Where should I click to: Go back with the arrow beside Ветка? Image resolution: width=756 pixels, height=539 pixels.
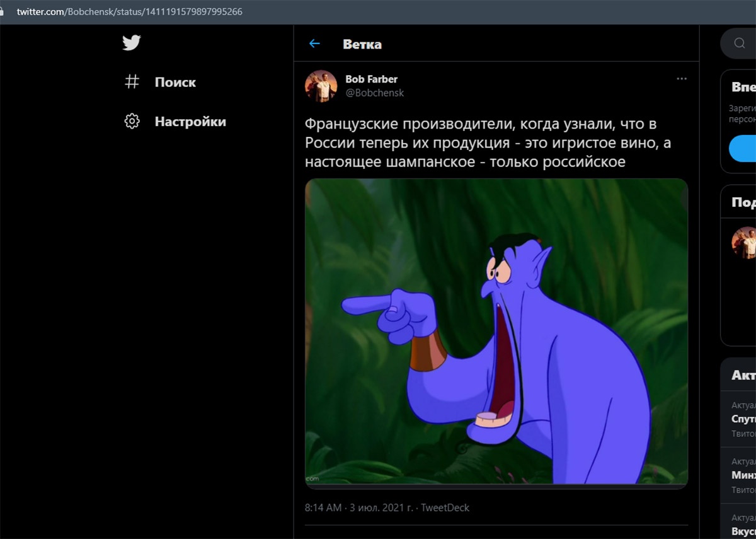click(314, 43)
